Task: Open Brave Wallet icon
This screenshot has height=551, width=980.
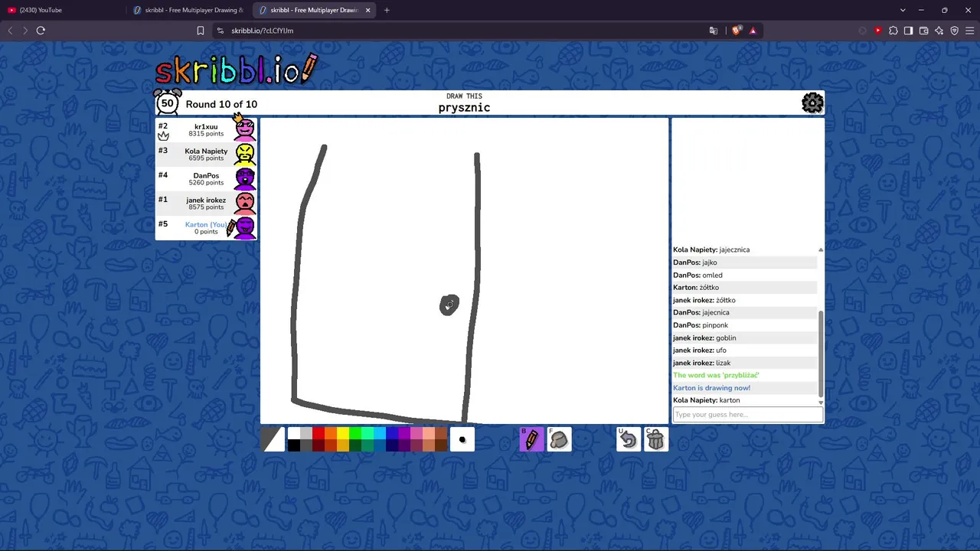Action: click(x=923, y=31)
